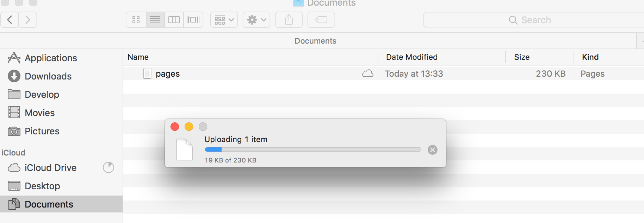Sort files by the Size column header
This screenshot has height=223, width=644.
pyautogui.click(x=522, y=57)
